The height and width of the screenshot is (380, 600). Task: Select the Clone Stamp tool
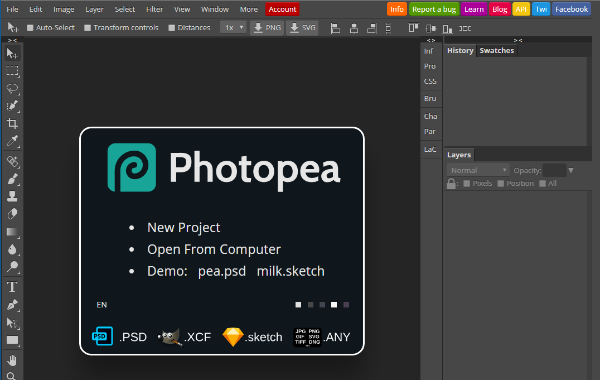point(12,196)
